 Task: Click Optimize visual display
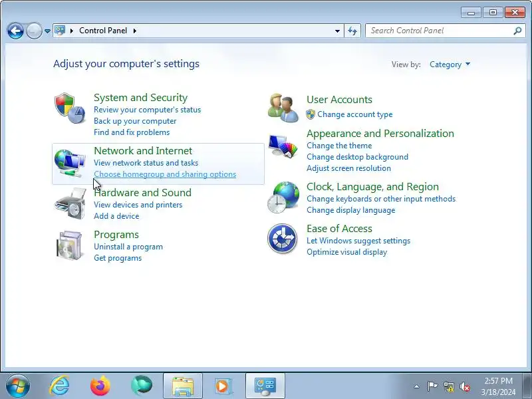click(x=346, y=252)
